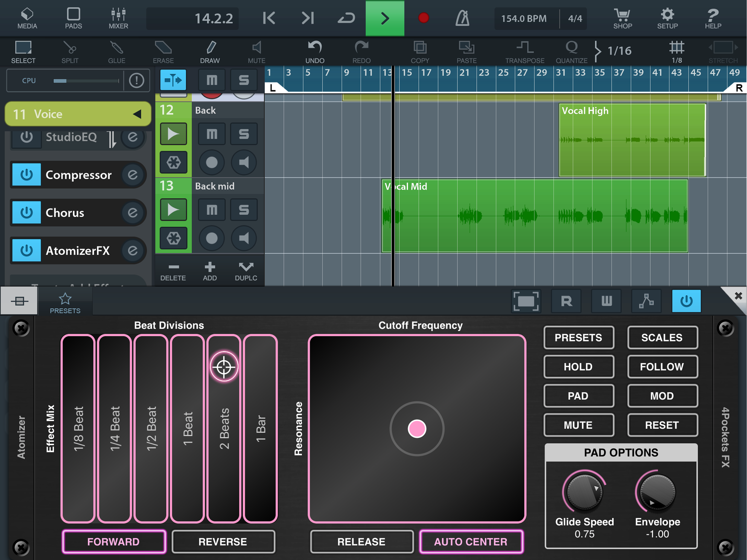Solo the Back track
The height and width of the screenshot is (560, 747).
point(244,134)
